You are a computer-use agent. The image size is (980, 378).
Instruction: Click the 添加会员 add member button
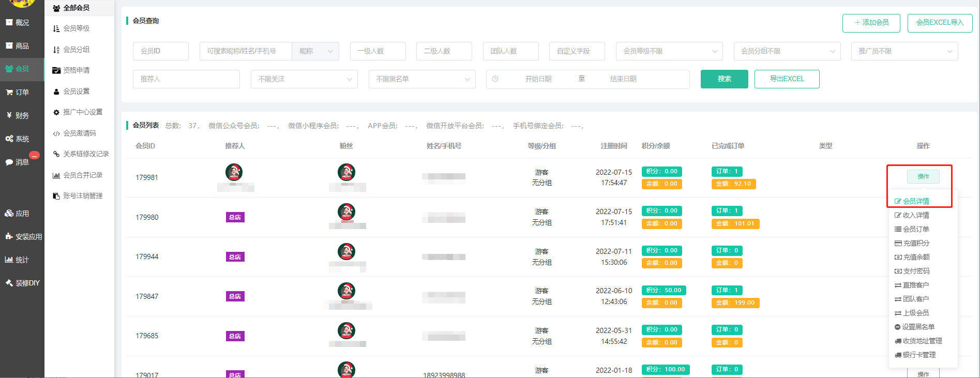871,23
